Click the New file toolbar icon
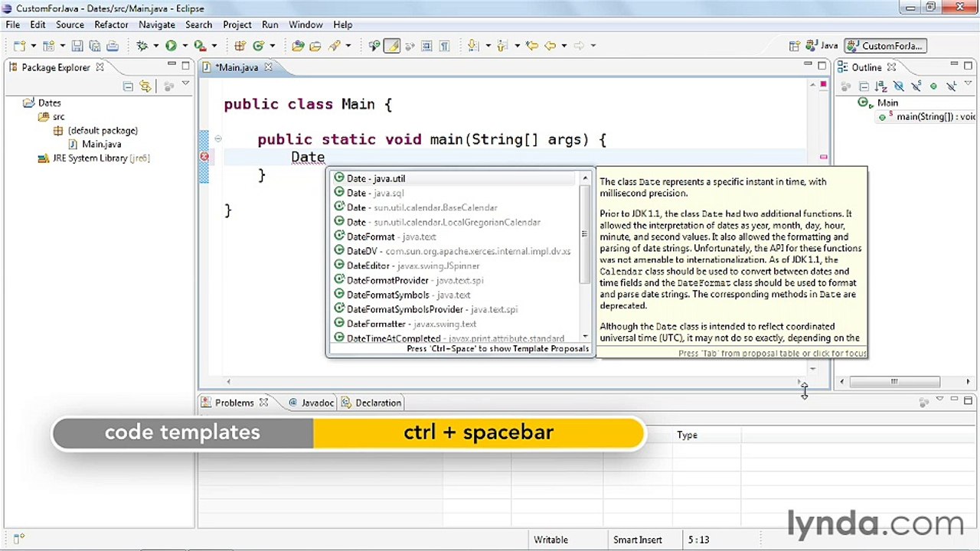Image resolution: width=980 pixels, height=551 pixels. 18,46
